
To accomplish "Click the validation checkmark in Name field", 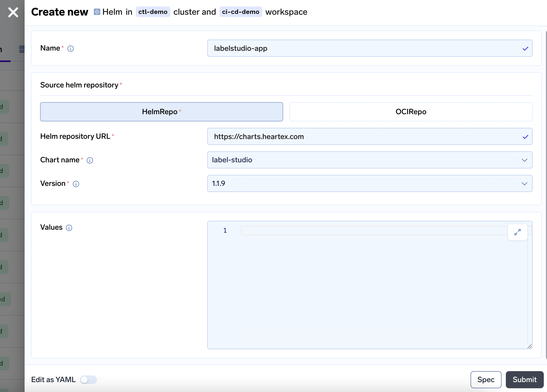I will click(x=525, y=49).
